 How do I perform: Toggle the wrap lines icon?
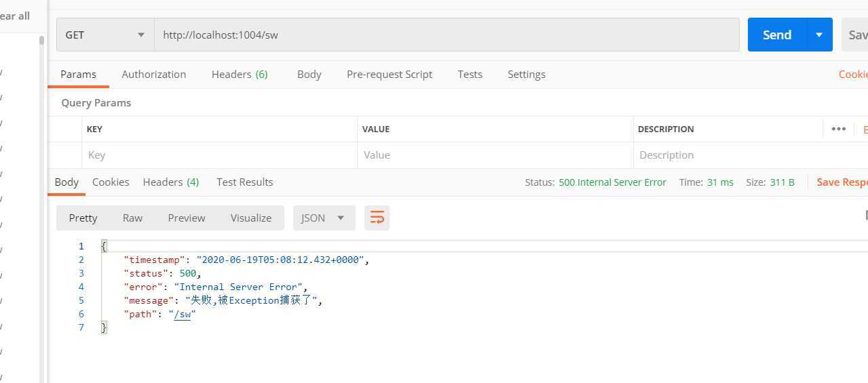[x=377, y=218]
